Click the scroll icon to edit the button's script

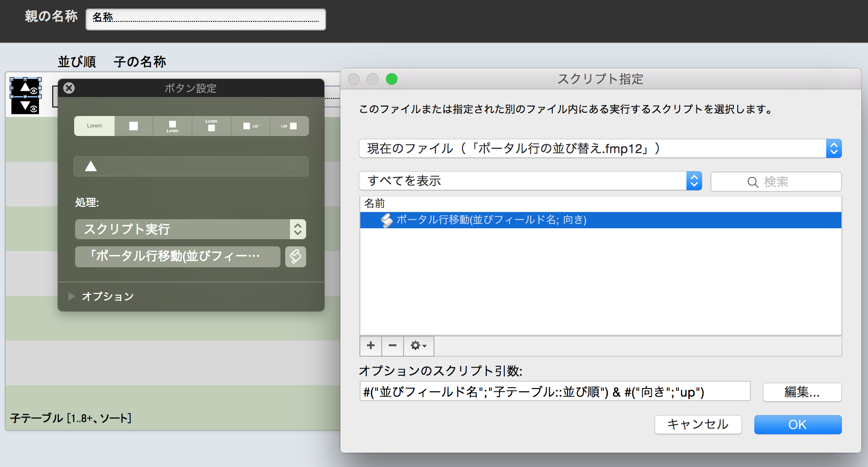pyautogui.click(x=295, y=256)
